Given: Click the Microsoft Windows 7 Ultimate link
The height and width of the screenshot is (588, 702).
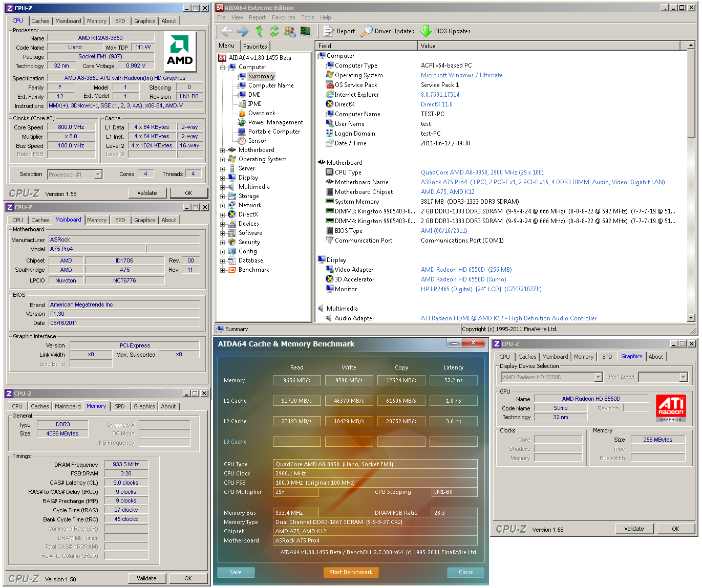Looking at the screenshot, I should (x=462, y=75).
